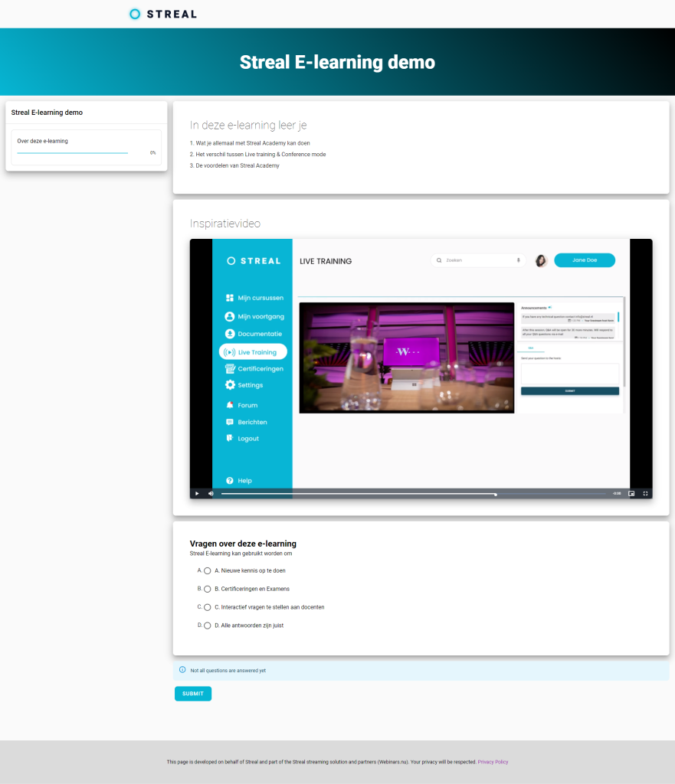
Task: Click the Mijn cursussen icon in the video
Action: click(230, 298)
